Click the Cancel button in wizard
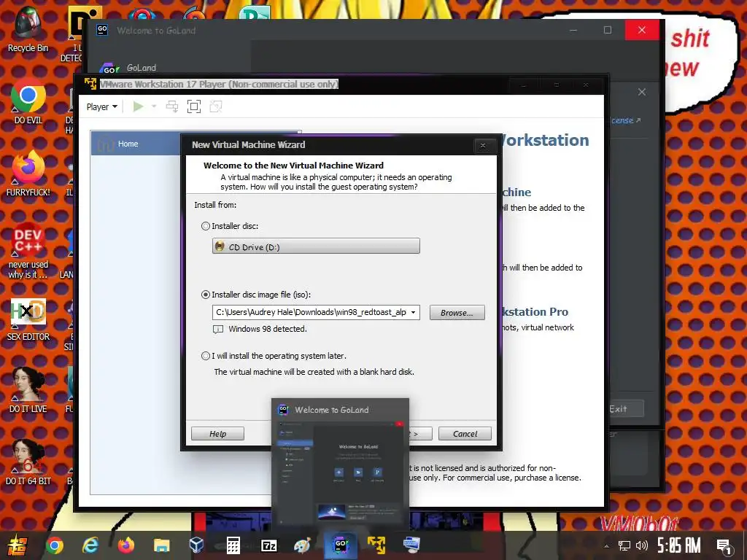Image resolution: width=747 pixels, height=560 pixels. [465, 433]
